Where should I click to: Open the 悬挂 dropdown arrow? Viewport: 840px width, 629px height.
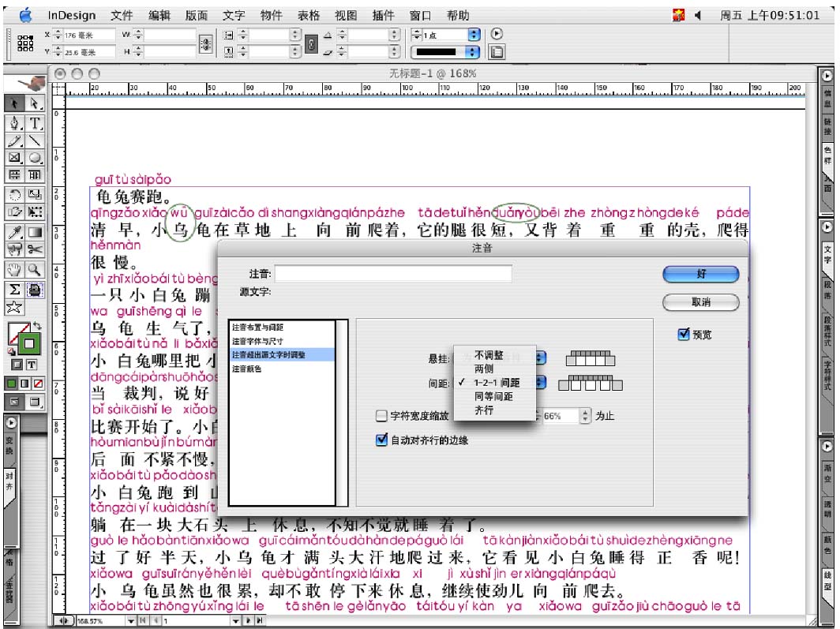coord(541,358)
